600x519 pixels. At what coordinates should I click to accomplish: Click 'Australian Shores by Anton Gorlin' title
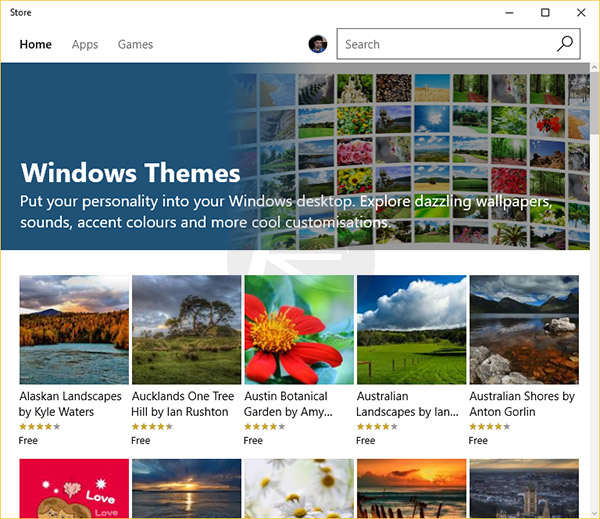point(522,404)
